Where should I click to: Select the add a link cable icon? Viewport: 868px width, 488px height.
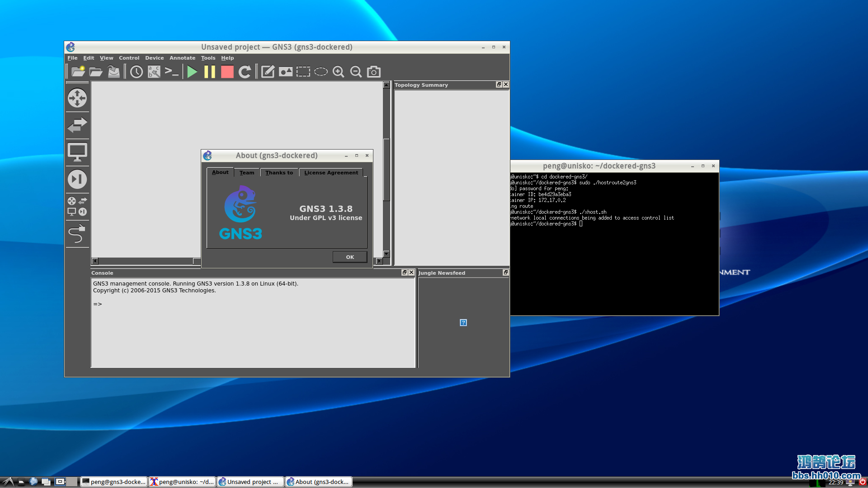click(77, 234)
